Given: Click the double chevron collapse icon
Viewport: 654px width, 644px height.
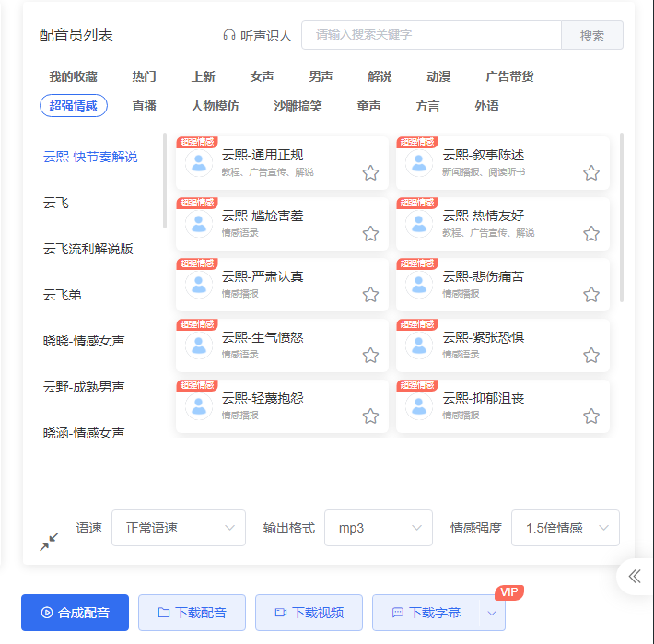Looking at the screenshot, I should [635, 577].
